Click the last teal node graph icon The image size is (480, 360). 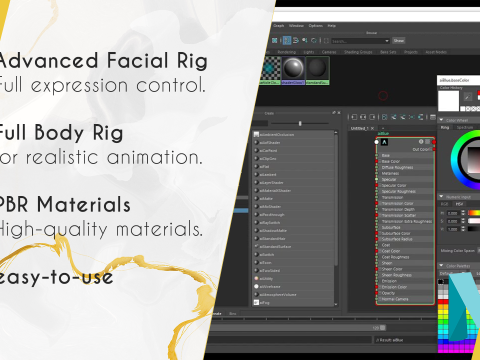pos(421,117)
